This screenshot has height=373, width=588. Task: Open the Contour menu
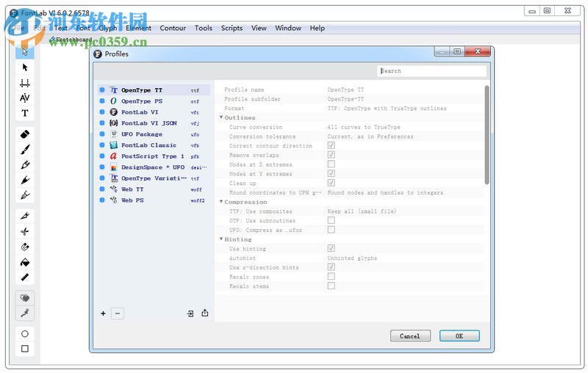[173, 28]
